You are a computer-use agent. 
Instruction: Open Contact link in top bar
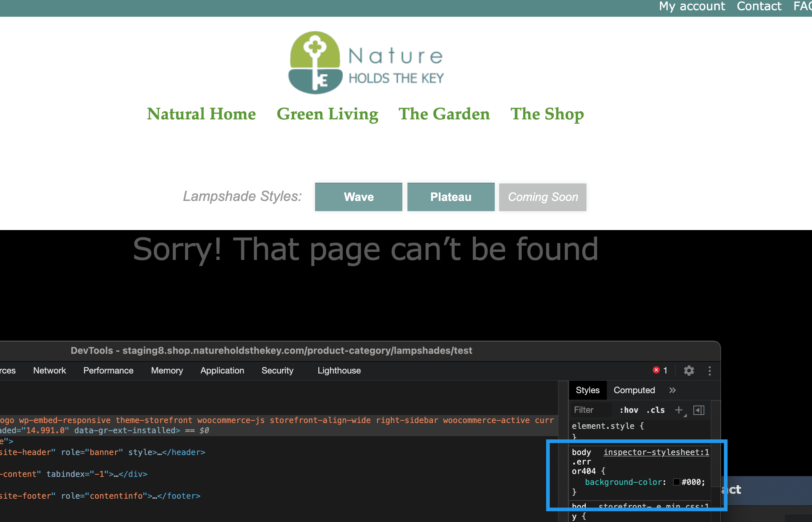coord(759,6)
